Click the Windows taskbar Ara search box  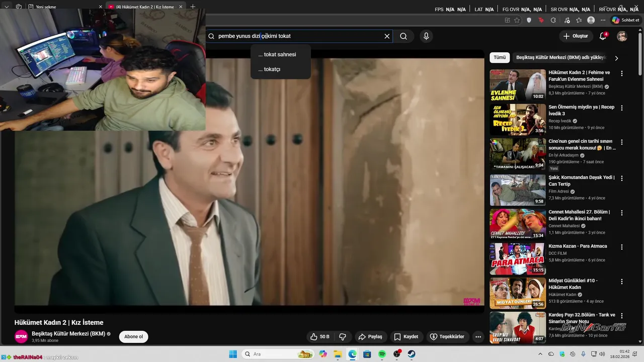point(277,354)
